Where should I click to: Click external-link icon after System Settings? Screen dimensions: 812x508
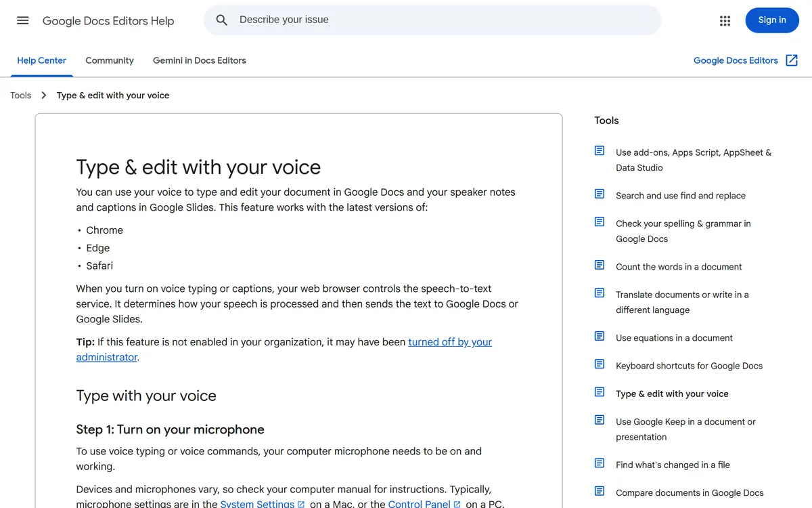point(301,505)
